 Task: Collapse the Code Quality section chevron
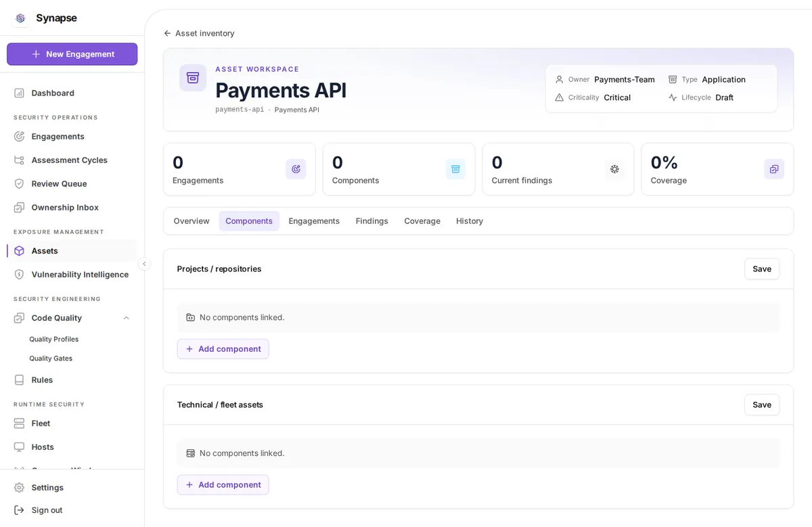click(126, 318)
